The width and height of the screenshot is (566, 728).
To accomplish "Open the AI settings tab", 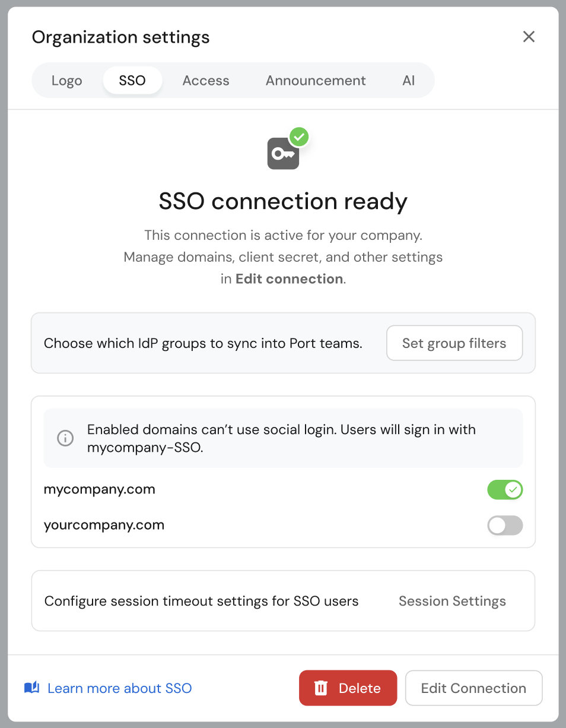I will [408, 81].
